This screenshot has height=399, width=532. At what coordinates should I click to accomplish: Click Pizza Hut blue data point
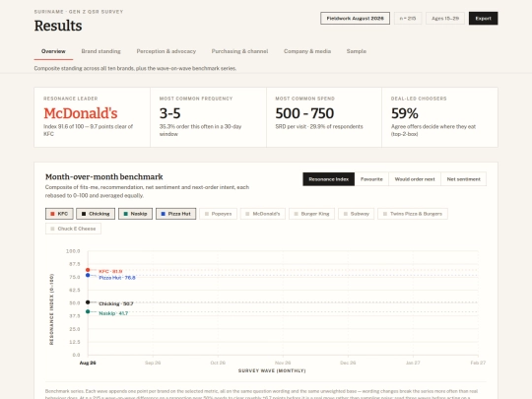pos(88,275)
